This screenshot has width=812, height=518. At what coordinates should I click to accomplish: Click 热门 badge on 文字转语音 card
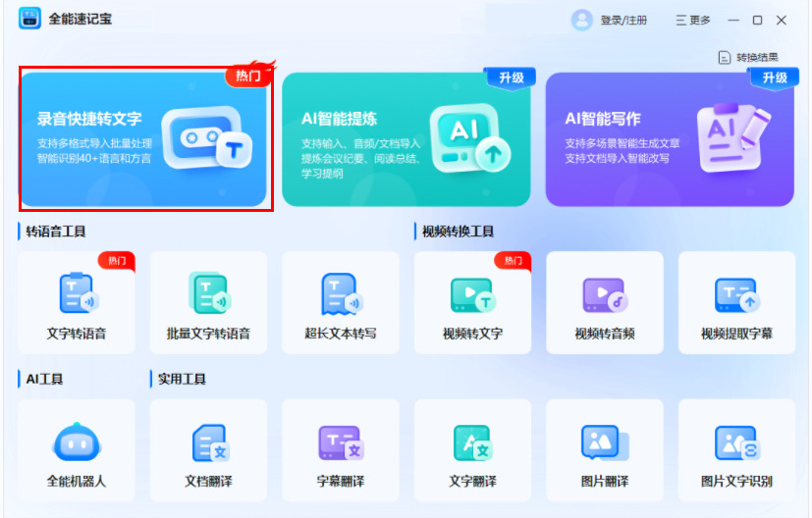[x=117, y=260]
